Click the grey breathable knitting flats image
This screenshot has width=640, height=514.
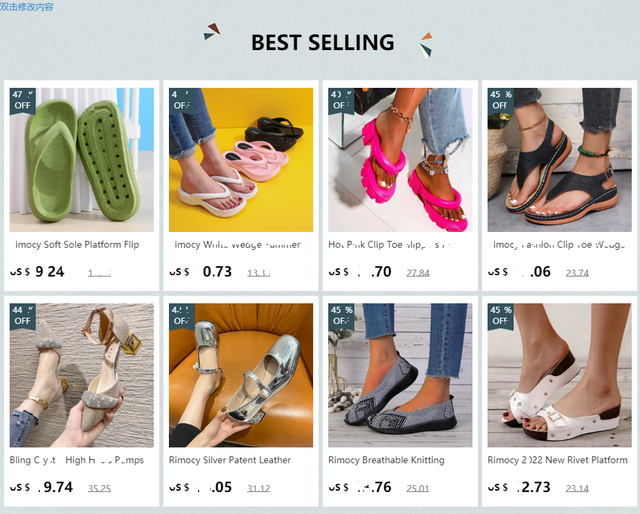(x=400, y=375)
